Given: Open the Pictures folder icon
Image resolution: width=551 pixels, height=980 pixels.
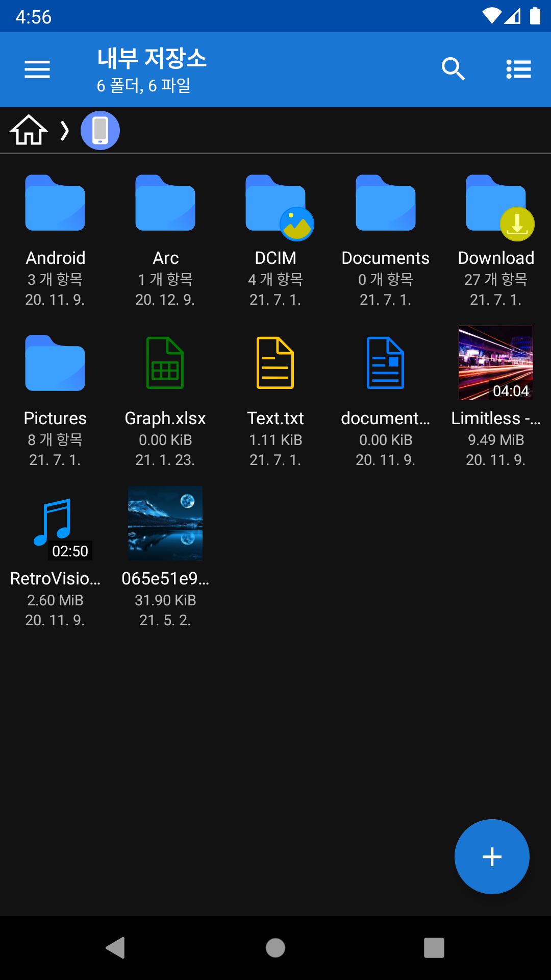Looking at the screenshot, I should pyautogui.click(x=55, y=363).
